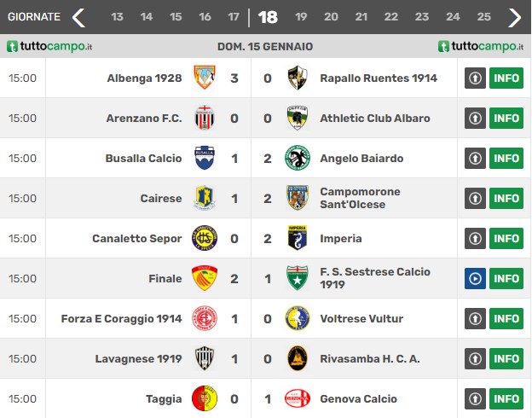Switch to giornata 25

(483, 17)
